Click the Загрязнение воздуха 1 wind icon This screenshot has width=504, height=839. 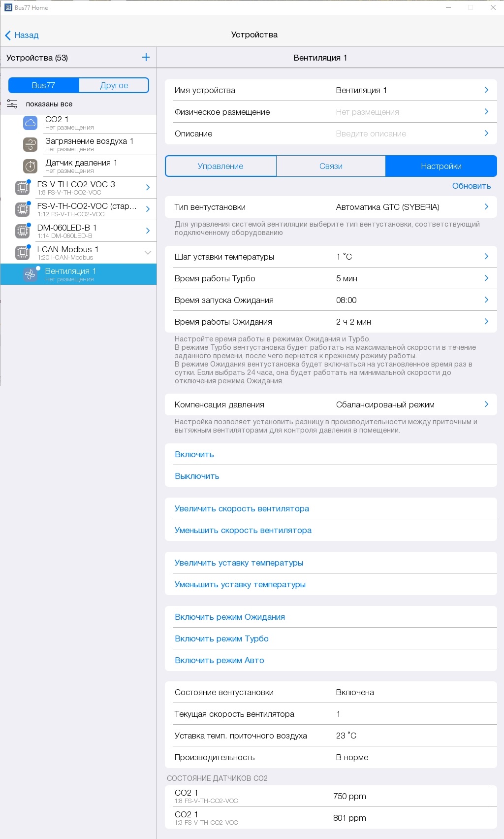[31, 144]
